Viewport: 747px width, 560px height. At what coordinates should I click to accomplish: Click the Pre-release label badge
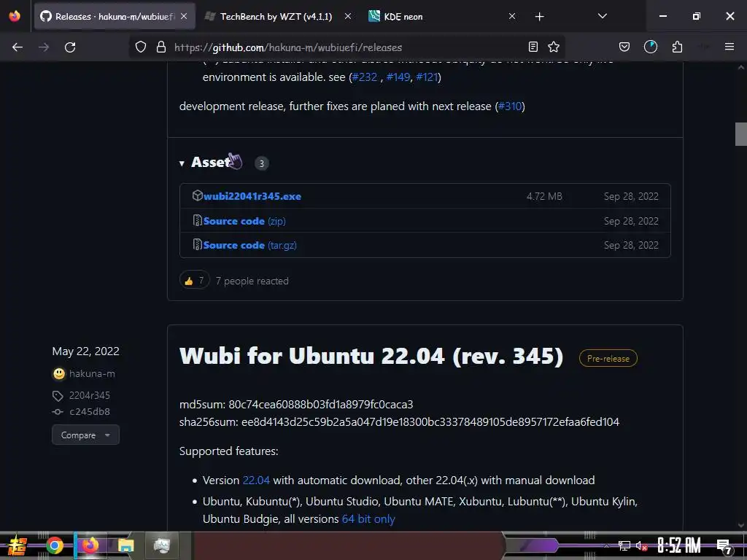(x=608, y=358)
